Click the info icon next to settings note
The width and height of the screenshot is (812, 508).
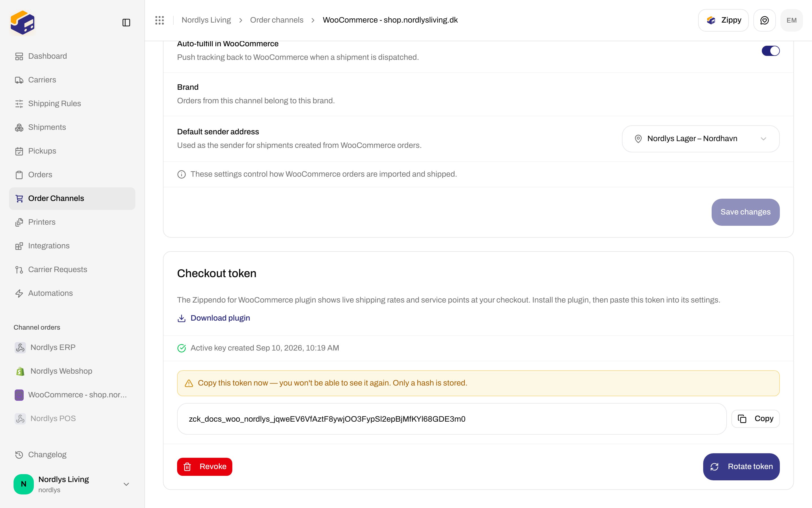pyautogui.click(x=182, y=174)
